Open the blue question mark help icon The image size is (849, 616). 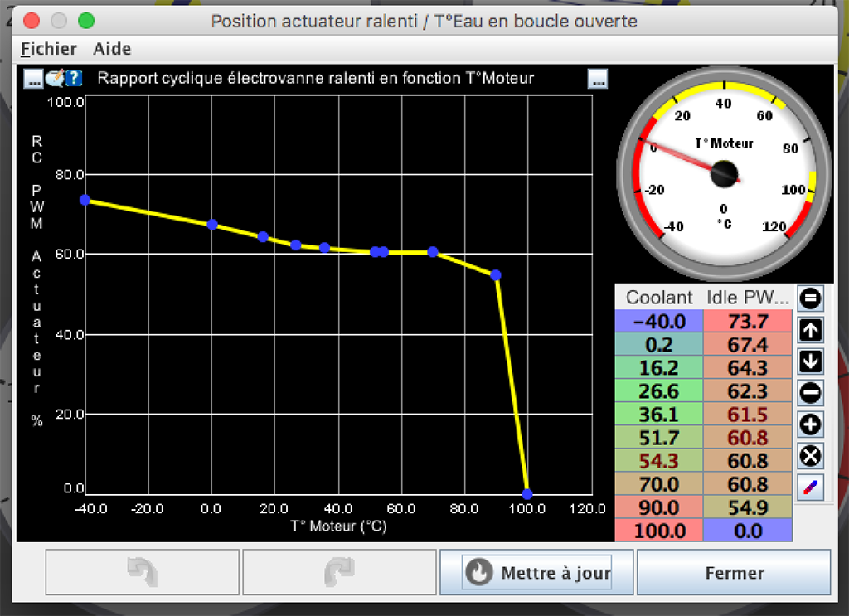(x=75, y=79)
